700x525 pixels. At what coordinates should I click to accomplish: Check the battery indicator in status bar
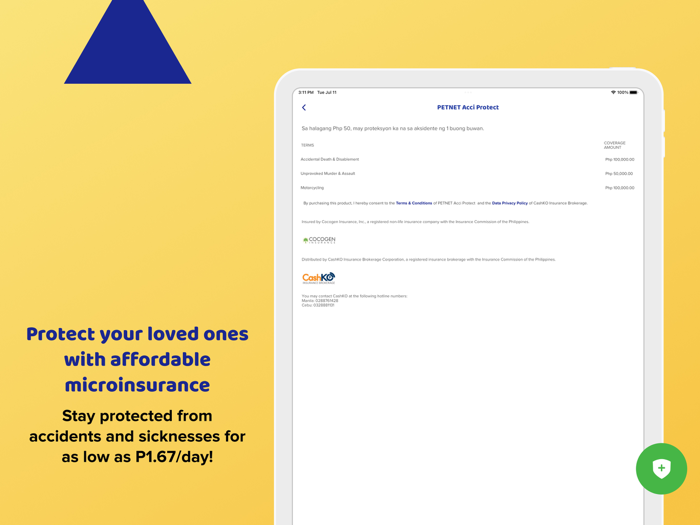point(633,92)
